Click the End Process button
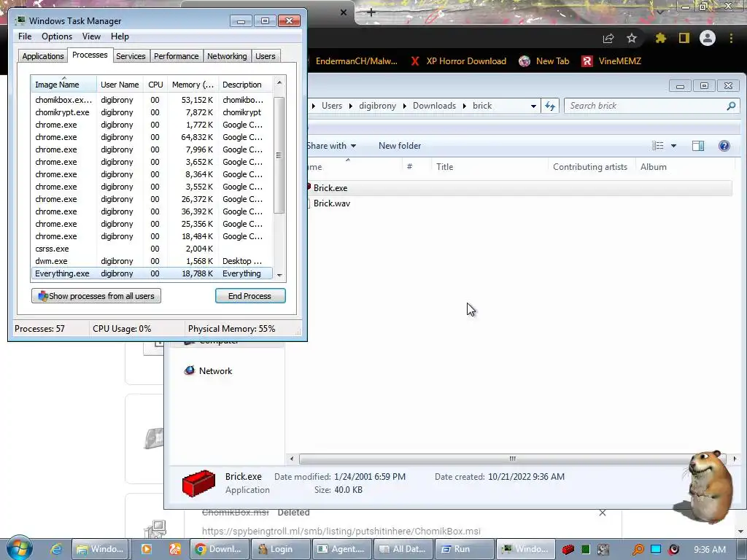Screen dimensions: 747x560 [250, 296]
